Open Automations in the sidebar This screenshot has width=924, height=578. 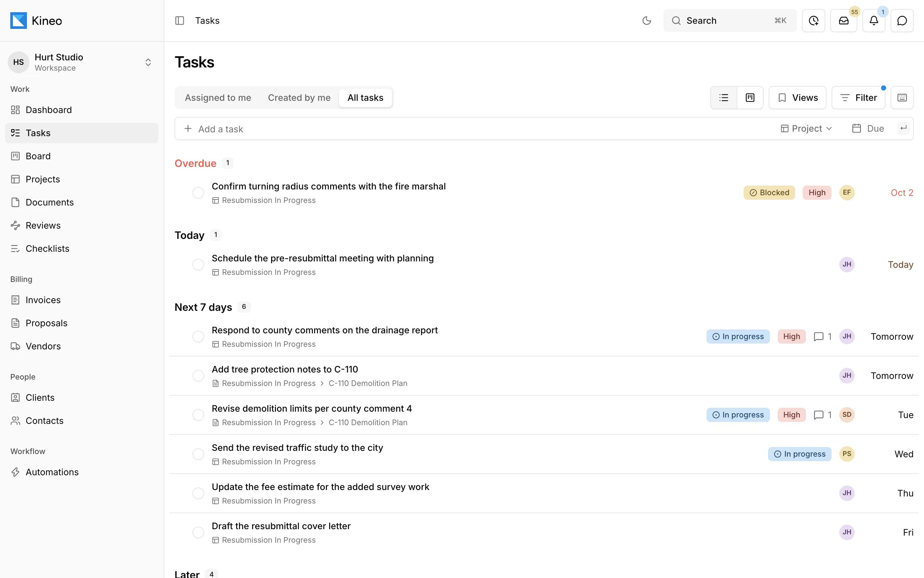82,472
